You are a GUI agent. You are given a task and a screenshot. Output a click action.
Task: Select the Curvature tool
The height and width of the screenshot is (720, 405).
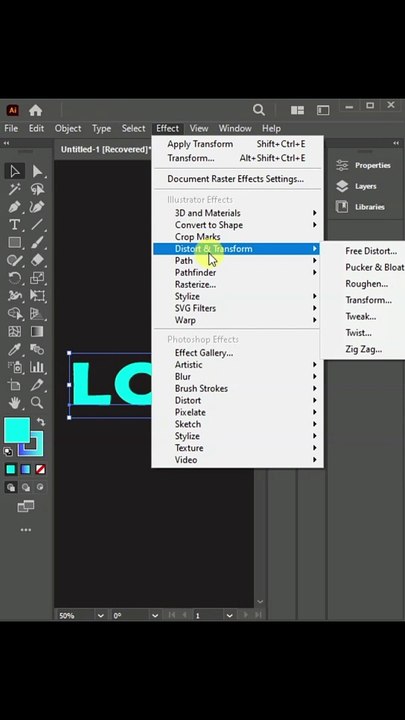(37, 207)
